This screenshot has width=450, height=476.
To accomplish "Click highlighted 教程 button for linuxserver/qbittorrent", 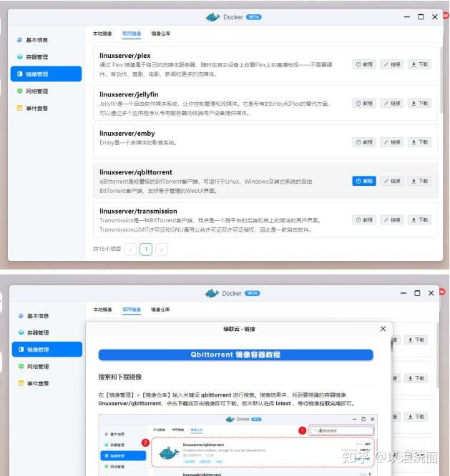I will pyautogui.click(x=364, y=181).
